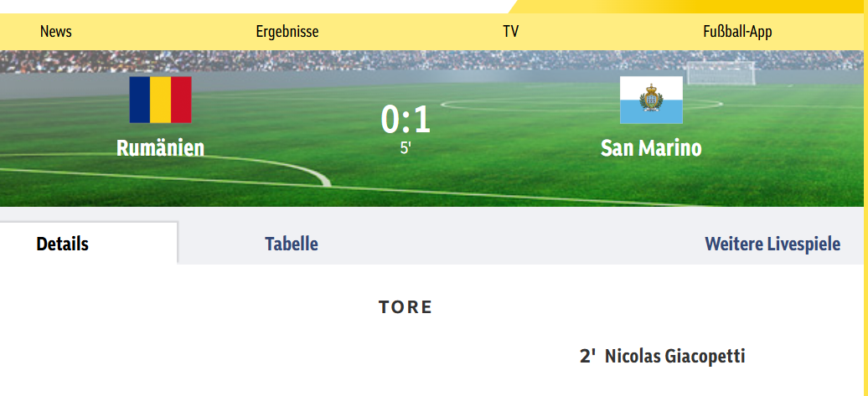Open the TV menu item
This screenshot has width=868, height=396.
(x=511, y=32)
